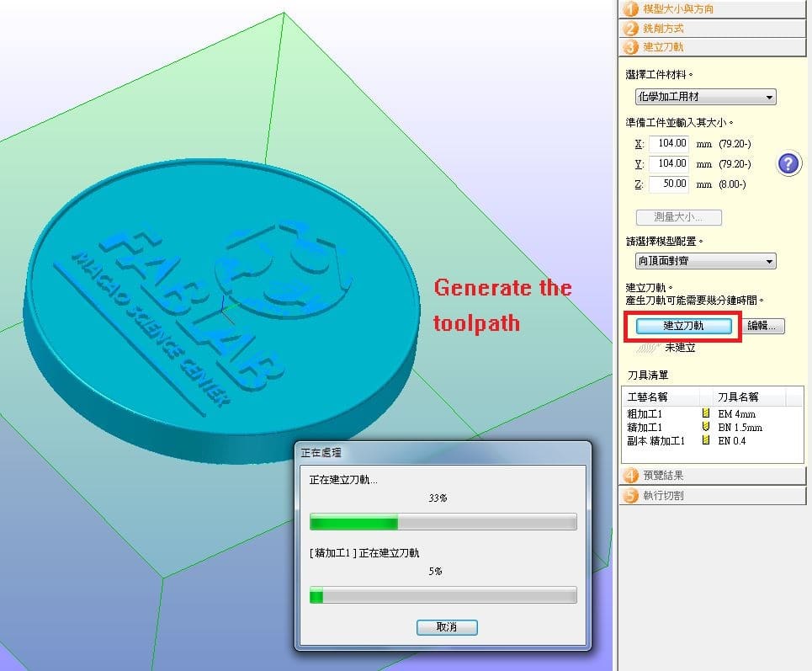Click the X size input field
Image resolution: width=812 pixels, height=671 pixels.
pyautogui.click(x=669, y=143)
